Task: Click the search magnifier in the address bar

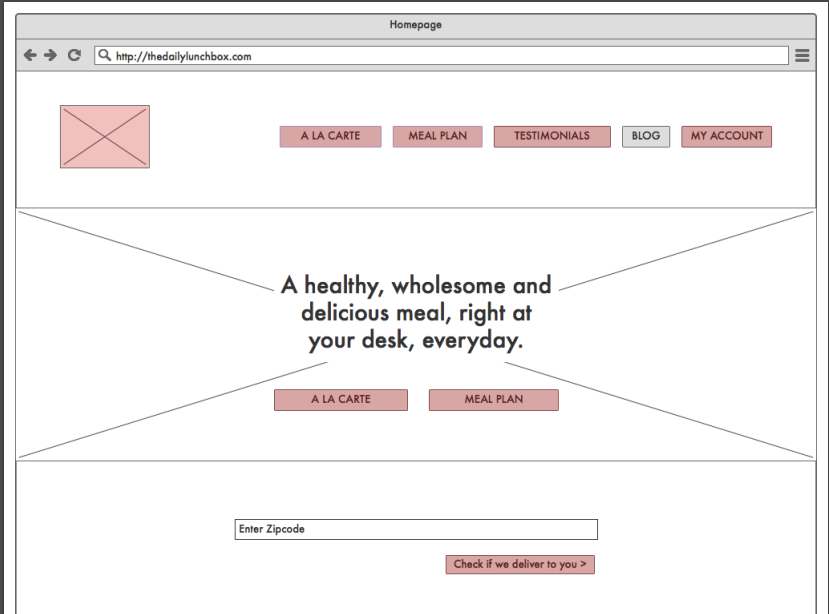Action: [105, 55]
